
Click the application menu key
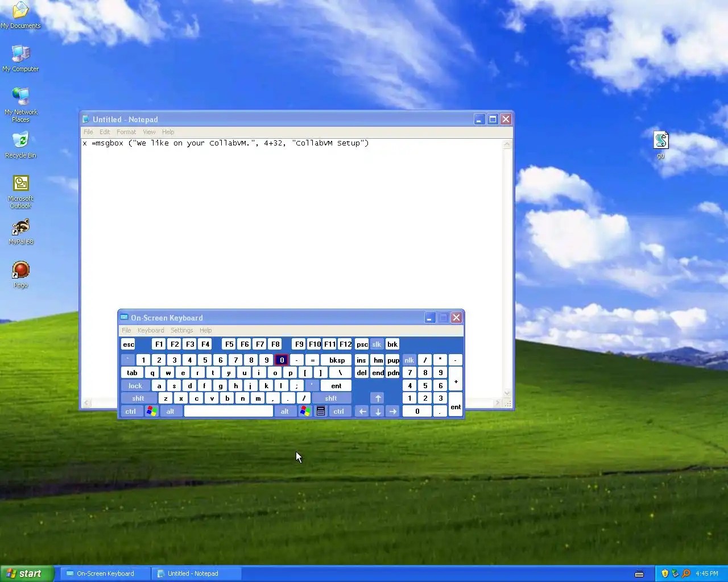pyautogui.click(x=321, y=411)
